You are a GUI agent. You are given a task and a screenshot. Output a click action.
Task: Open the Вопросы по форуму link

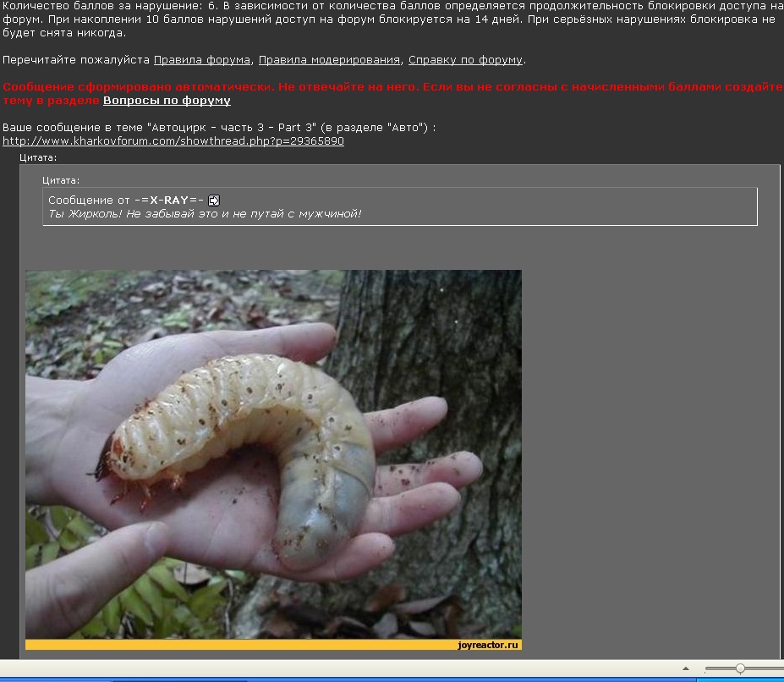click(167, 101)
